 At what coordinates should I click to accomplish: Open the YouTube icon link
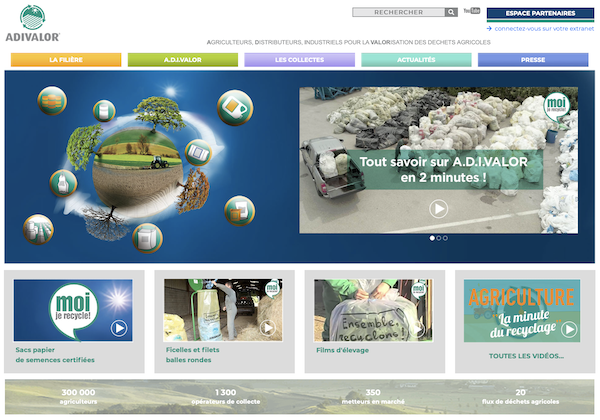472,11
